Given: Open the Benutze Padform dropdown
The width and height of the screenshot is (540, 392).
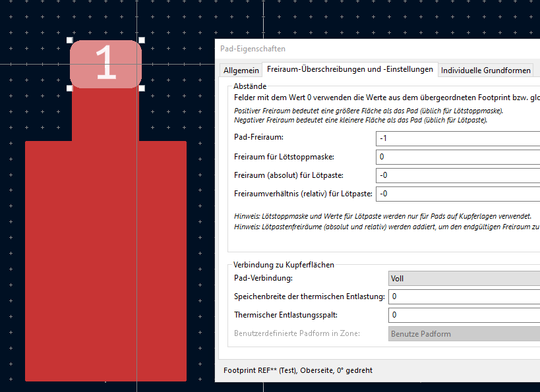Looking at the screenshot, I should (x=464, y=334).
